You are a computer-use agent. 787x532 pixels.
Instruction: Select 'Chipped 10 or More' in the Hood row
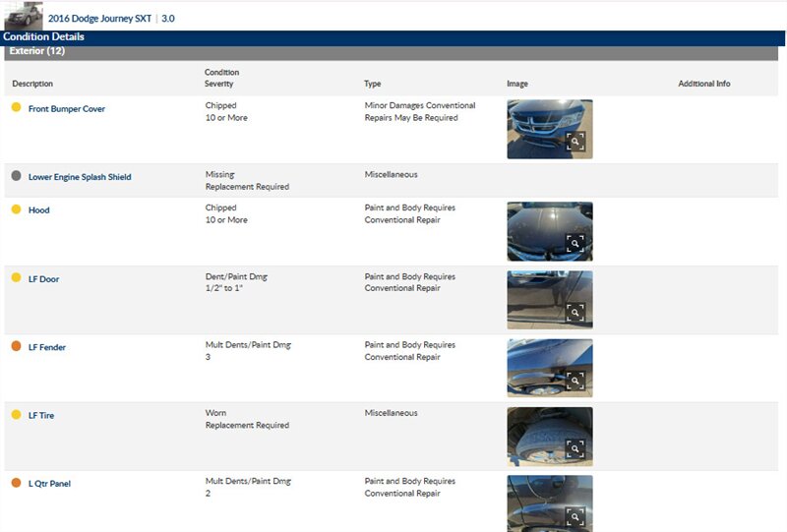[x=226, y=213]
